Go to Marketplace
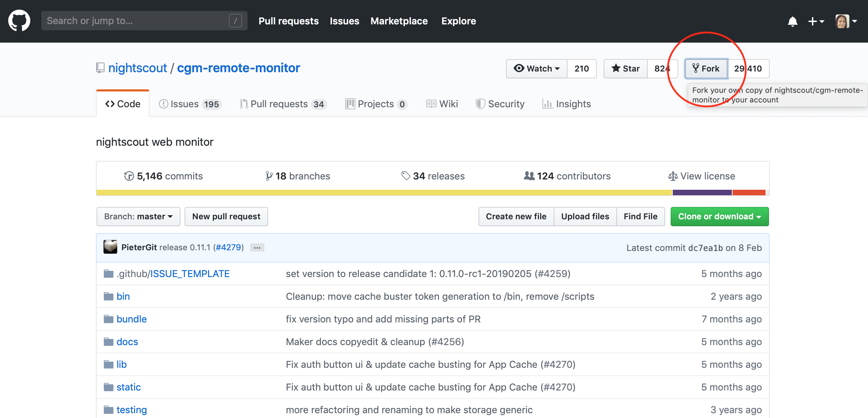This screenshot has height=418, width=868. point(399,21)
